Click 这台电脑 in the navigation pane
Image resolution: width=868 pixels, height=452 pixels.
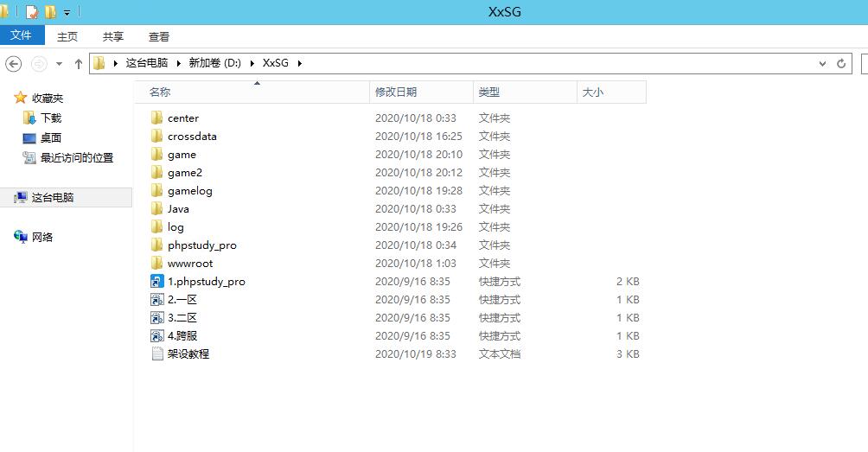coord(53,198)
